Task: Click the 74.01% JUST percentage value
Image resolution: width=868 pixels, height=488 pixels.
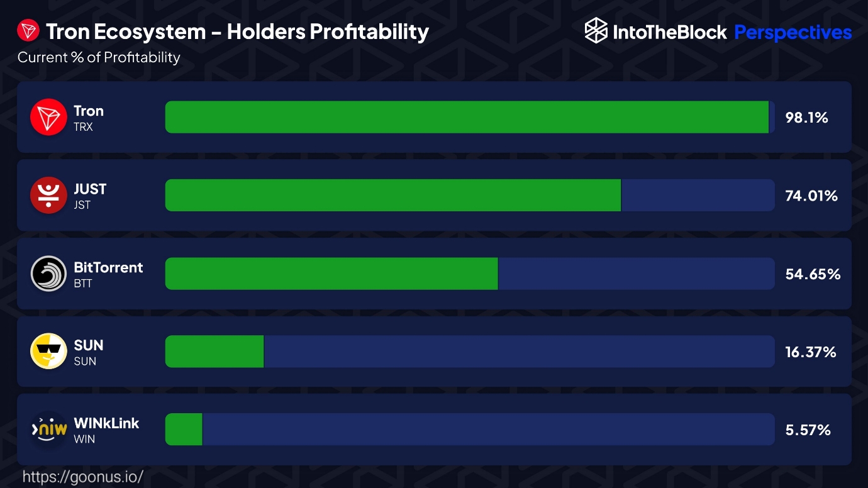Action: point(811,196)
